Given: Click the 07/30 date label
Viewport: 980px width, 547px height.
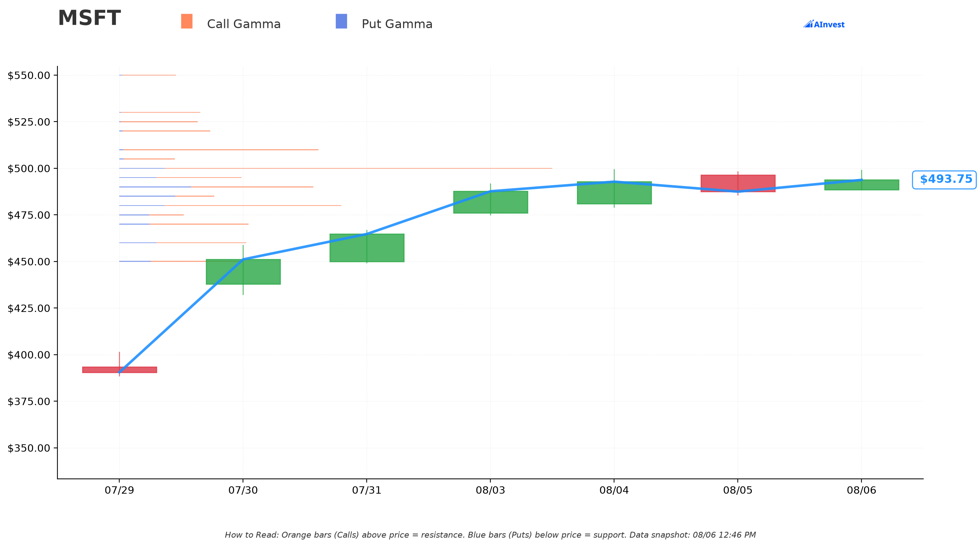Looking at the screenshot, I should click(243, 490).
